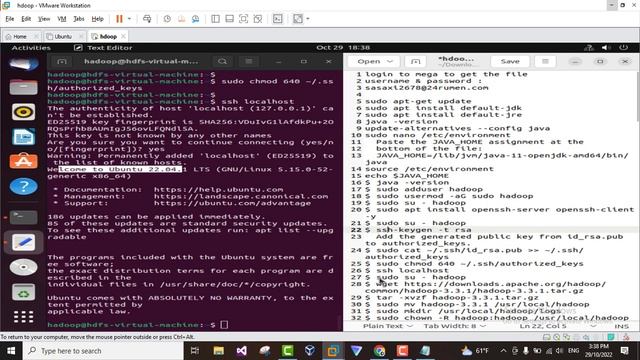Click the new tab button in terminal window
Image resolution: width=640 pixels, height=360 pixels.
pos(62,62)
